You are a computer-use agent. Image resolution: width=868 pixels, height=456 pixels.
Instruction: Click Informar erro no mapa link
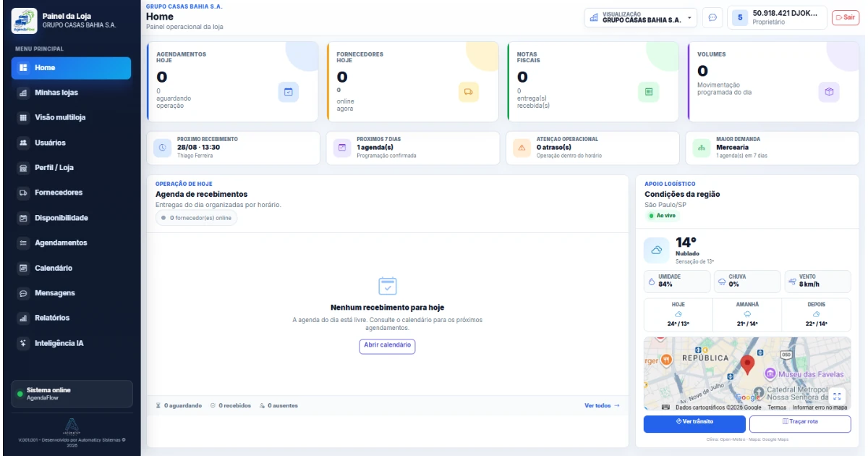[x=820, y=408]
